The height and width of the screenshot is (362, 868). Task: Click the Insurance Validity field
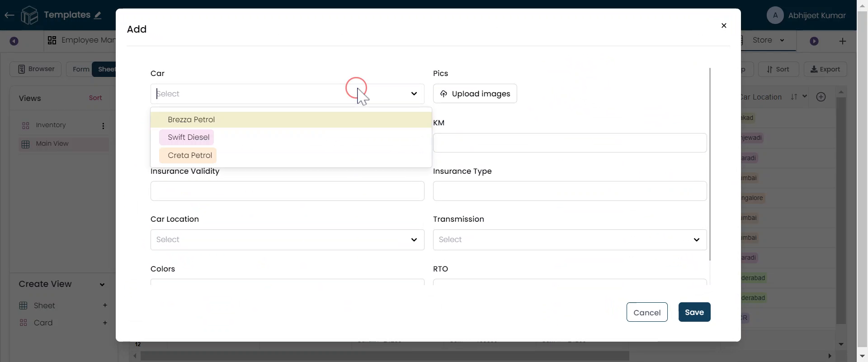click(x=287, y=191)
